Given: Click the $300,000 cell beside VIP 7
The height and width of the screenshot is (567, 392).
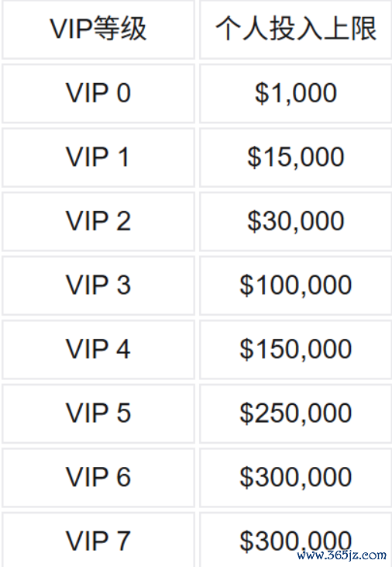Looking at the screenshot, I should click(x=295, y=540).
